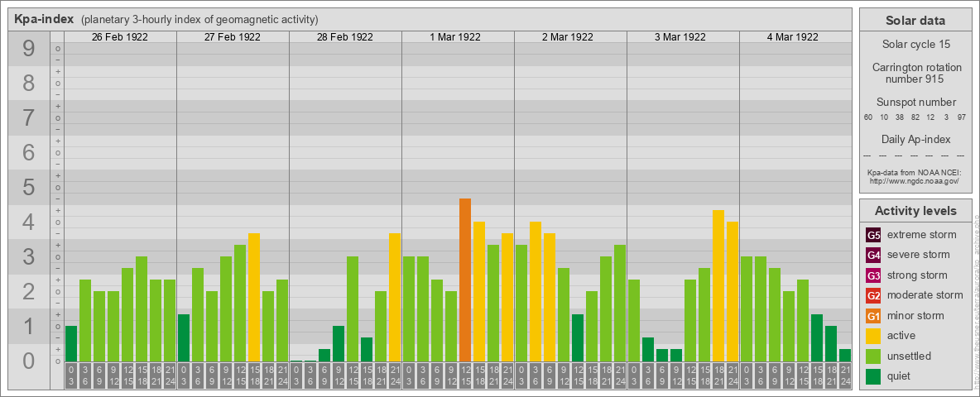Select the orange minor-storm bar on 1 Mar 1922
980x397 pixels.
tap(465, 280)
